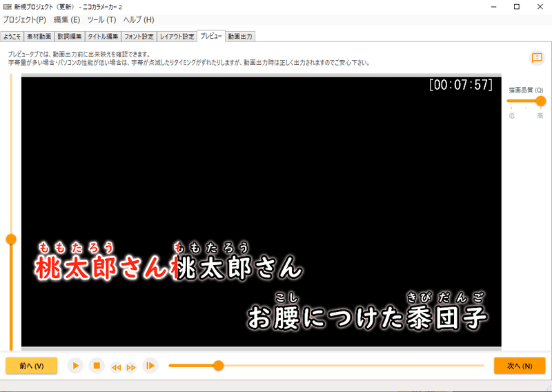Click the vertical orange slider handle

11,239
